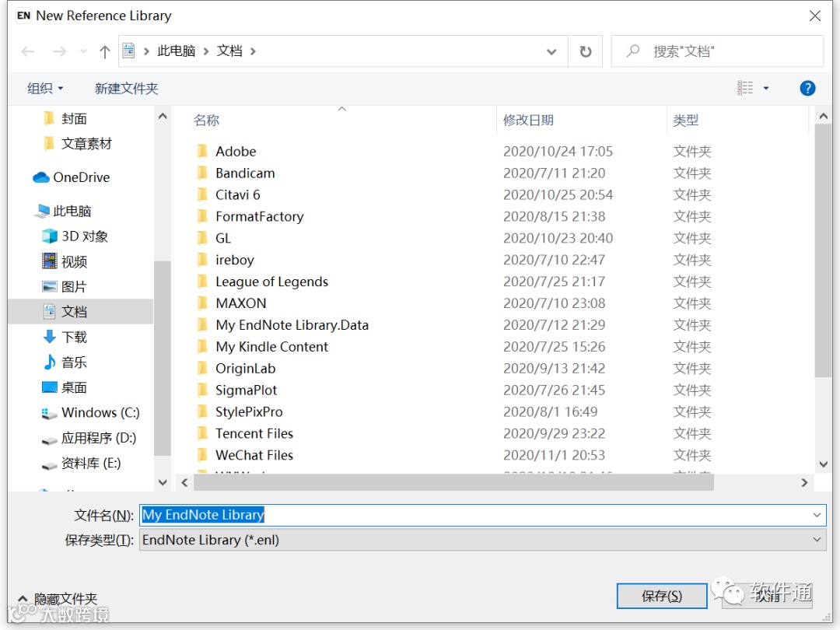This screenshot has height=630, width=840.
Task: Open the 组织 menu
Action: pos(45,89)
